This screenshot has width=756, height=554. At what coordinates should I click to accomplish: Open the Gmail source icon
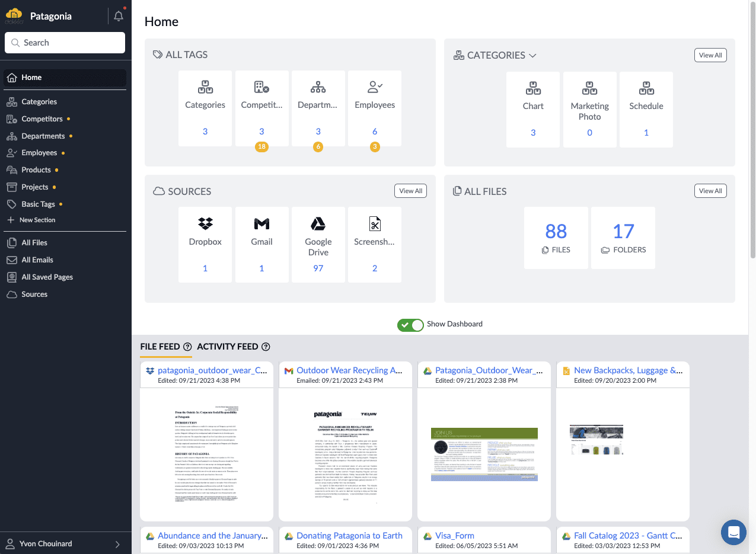tap(261, 223)
